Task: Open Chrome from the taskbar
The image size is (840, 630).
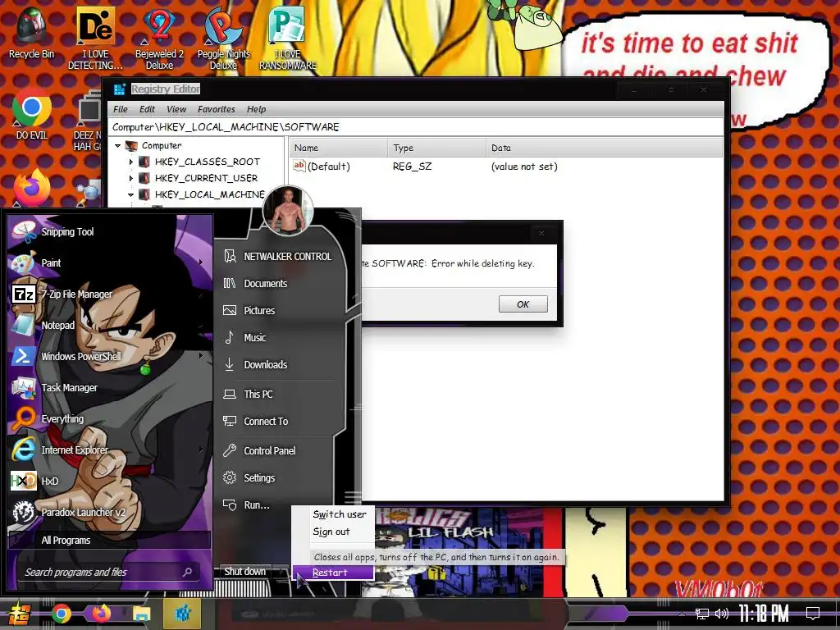Action: pyautogui.click(x=61, y=614)
